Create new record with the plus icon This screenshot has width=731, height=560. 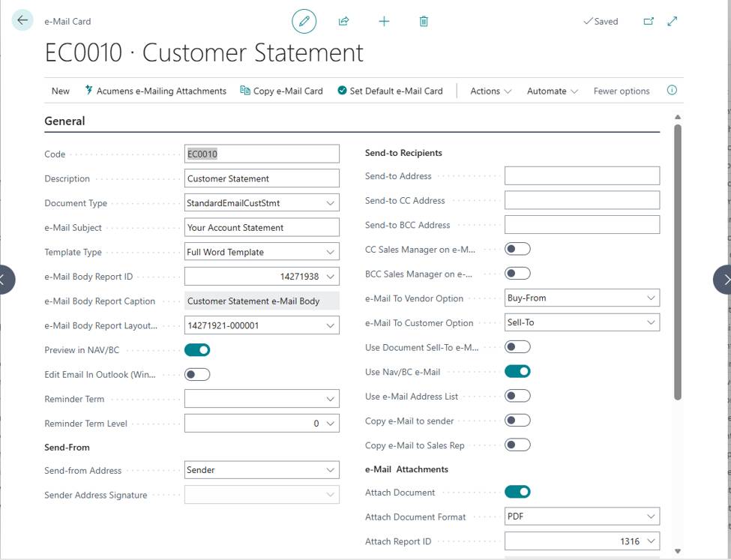click(x=384, y=21)
